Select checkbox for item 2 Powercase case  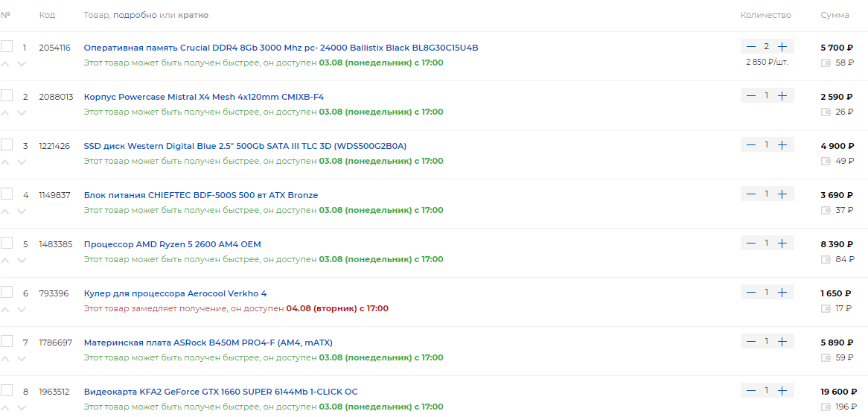7,96
